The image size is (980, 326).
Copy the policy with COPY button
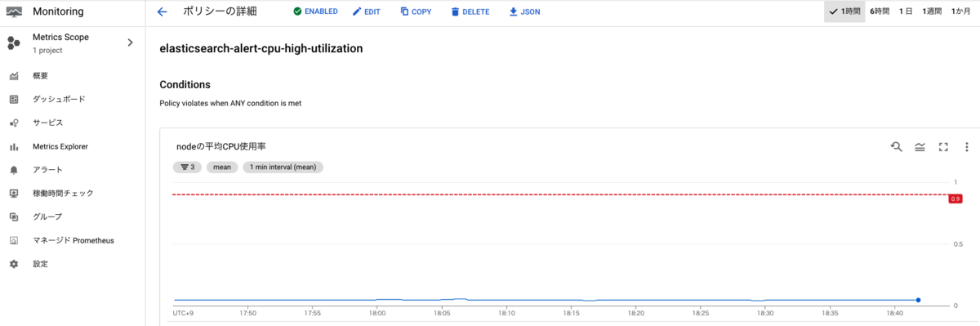(x=416, y=12)
